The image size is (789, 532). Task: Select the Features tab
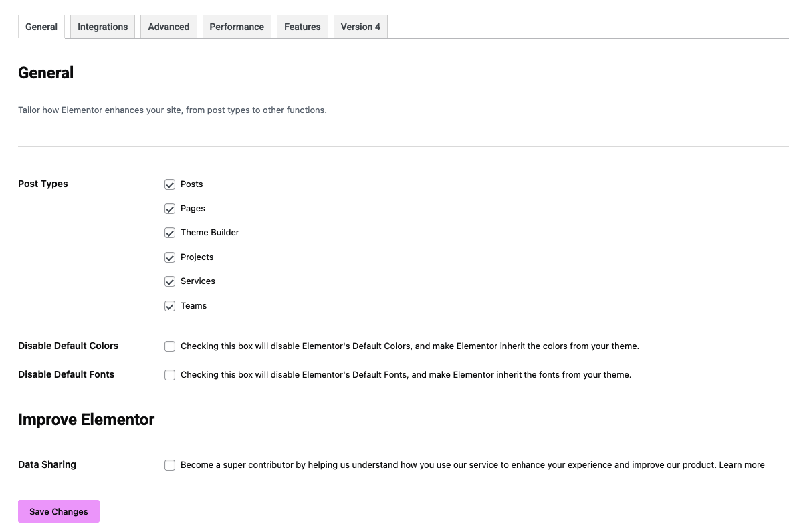tap(302, 27)
